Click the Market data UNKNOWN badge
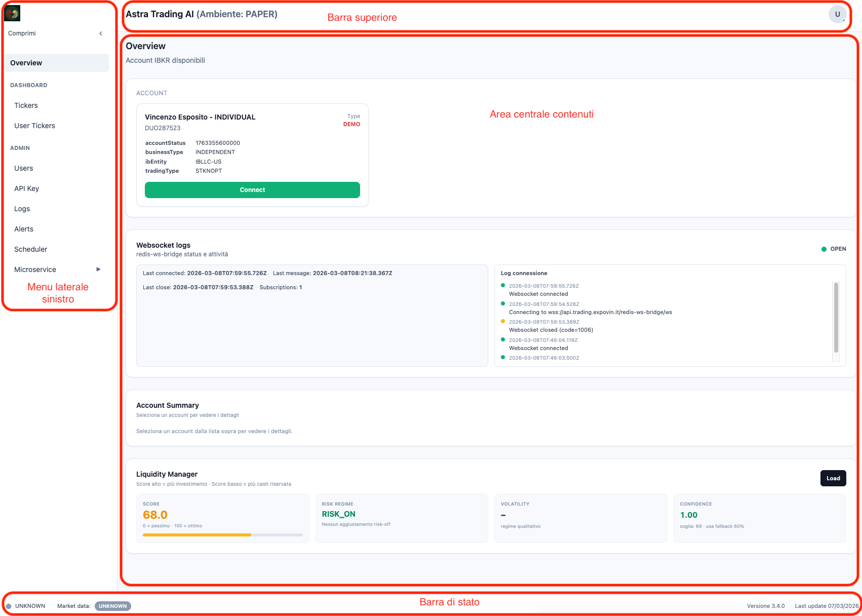Viewport: 862px width, 616px height. pos(112,606)
